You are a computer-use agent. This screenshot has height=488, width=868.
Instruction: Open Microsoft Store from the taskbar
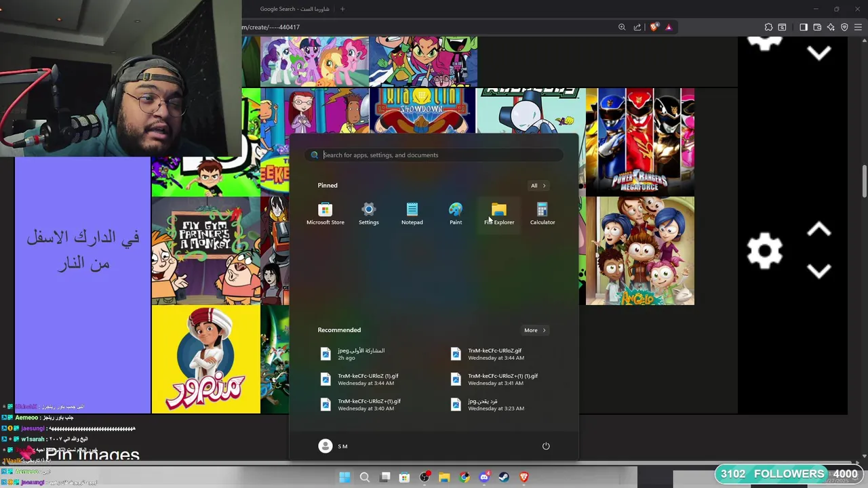(404, 477)
